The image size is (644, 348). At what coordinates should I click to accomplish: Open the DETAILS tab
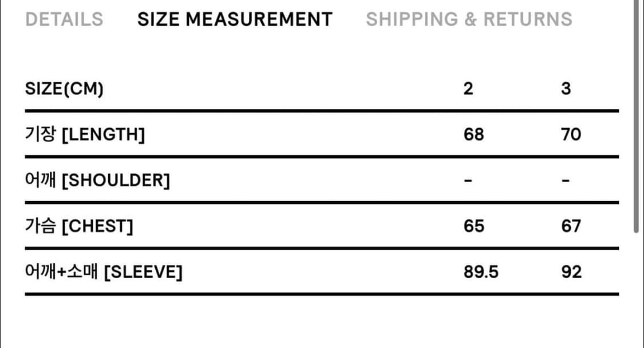pyautogui.click(x=65, y=19)
